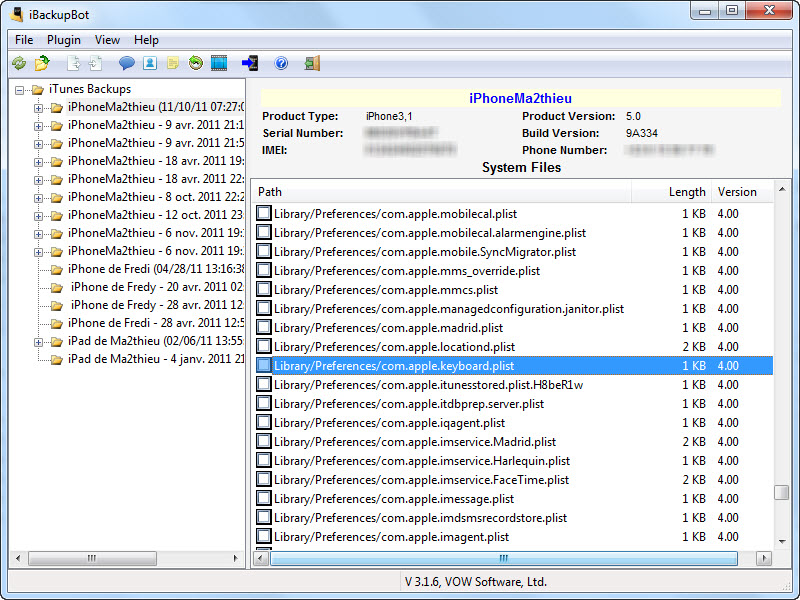Toggle checkbox for com.apple.mms_override.plist
This screenshot has width=800, height=600.
pos(264,270)
